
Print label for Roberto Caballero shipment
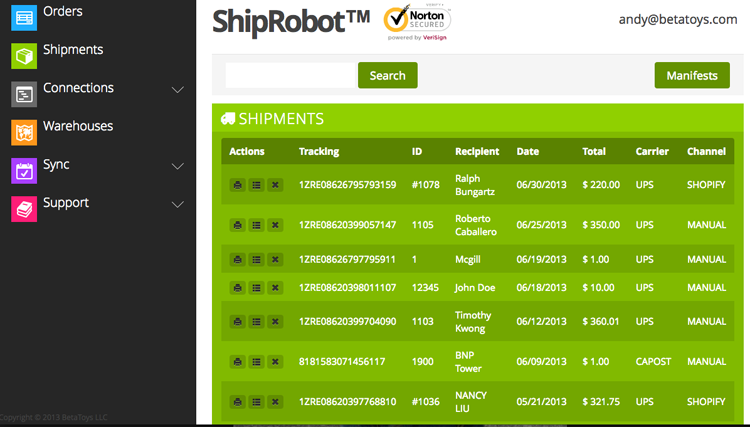pyautogui.click(x=238, y=225)
